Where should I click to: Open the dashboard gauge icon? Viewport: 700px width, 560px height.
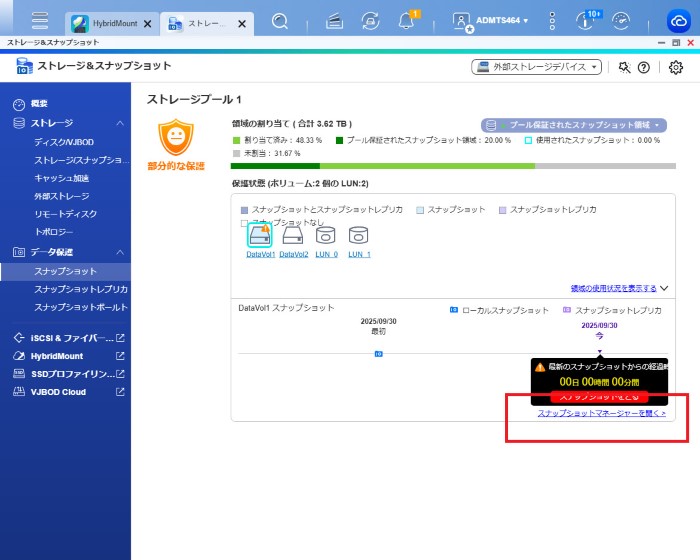620,21
